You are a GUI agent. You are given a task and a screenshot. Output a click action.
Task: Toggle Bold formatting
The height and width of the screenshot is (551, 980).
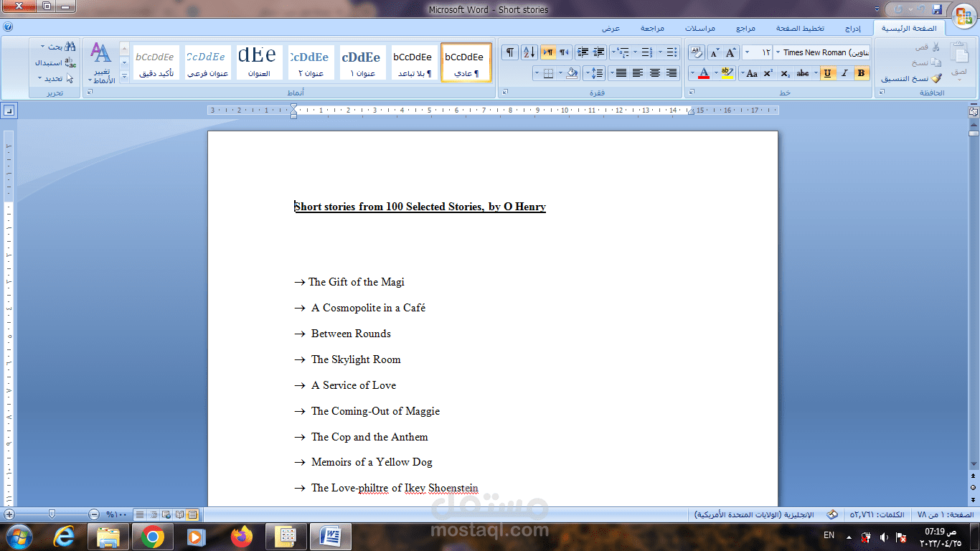point(861,72)
